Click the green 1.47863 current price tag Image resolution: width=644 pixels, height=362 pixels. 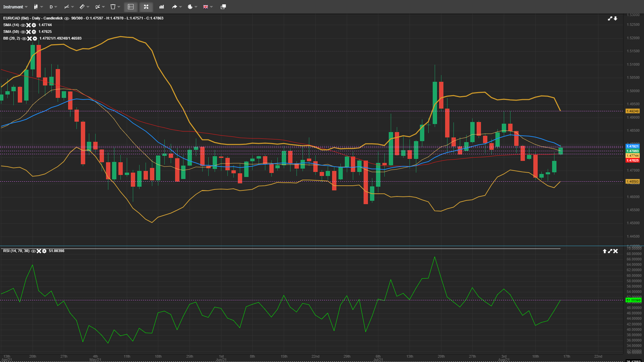tap(633, 151)
